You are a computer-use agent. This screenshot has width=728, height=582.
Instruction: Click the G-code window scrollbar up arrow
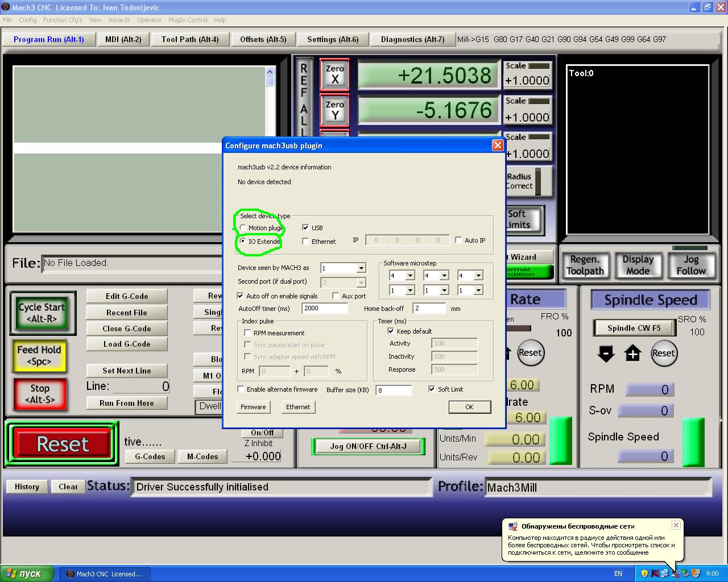[x=270, y=72]
